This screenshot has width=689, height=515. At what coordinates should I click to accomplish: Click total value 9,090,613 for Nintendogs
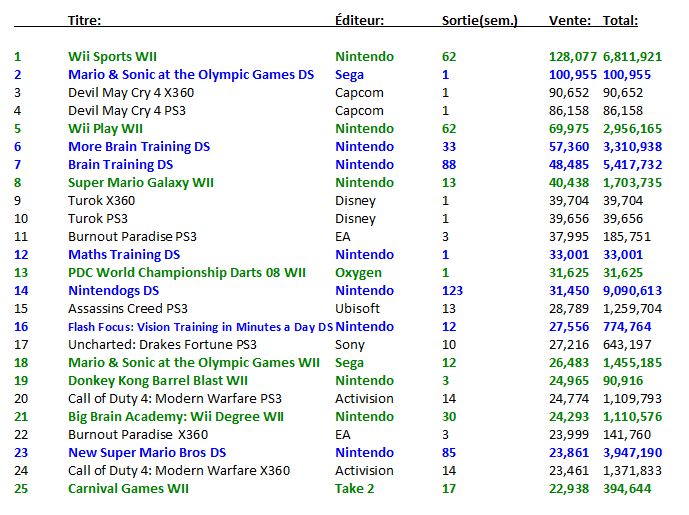632,291
